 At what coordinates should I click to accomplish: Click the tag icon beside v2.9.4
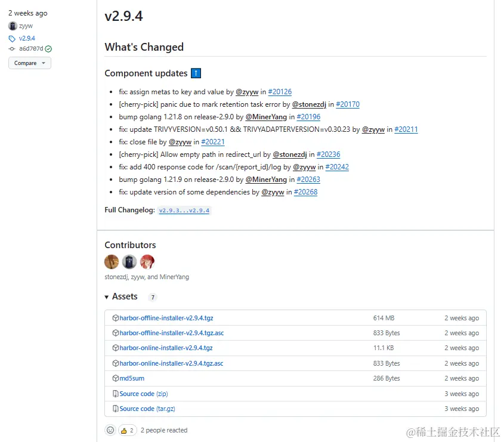coord(12,39)
